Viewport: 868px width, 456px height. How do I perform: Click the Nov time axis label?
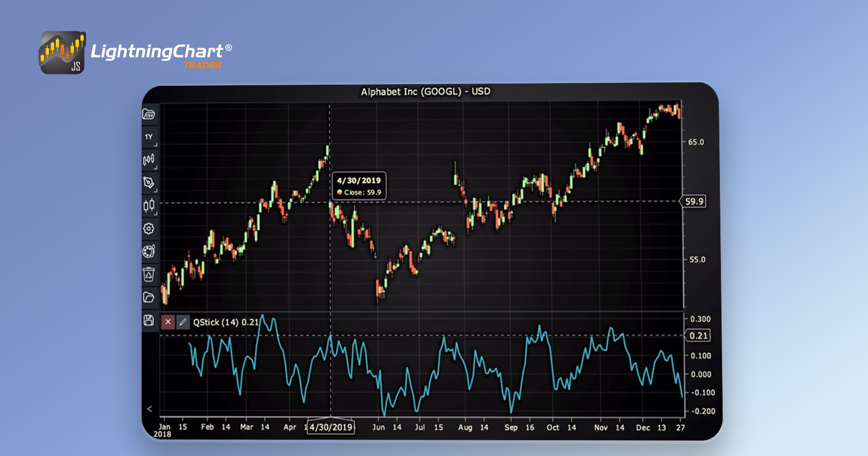point(601,427)
